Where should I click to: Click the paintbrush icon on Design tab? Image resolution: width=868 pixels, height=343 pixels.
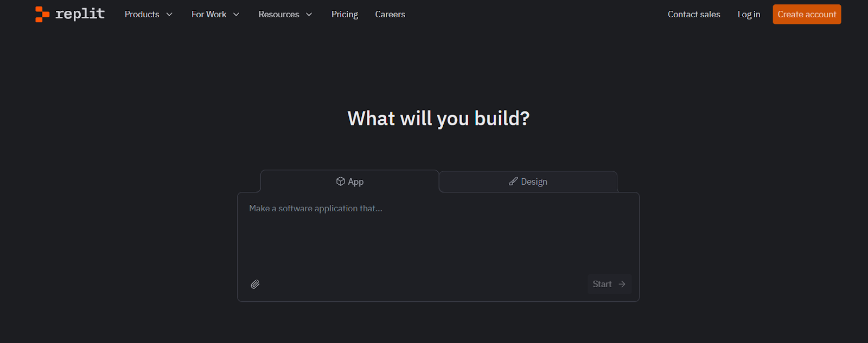(513, 181)
